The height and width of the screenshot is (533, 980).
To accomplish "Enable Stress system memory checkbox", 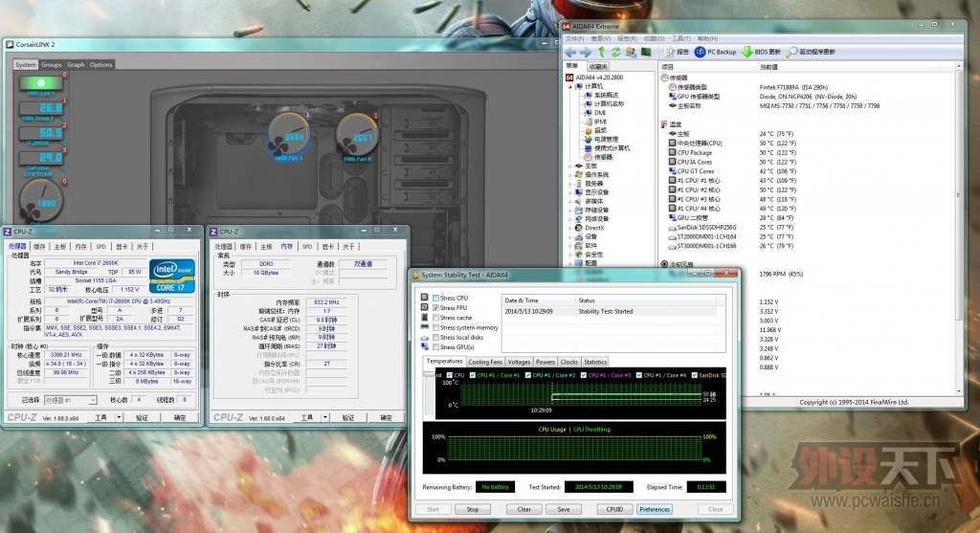I will (x=435, y=327).
